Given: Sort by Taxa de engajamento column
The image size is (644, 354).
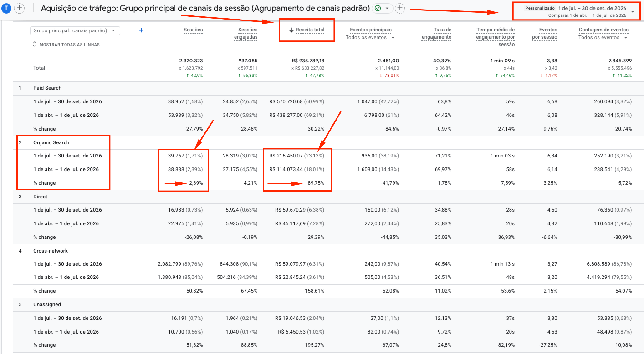Looking at the screenshot, I should 436,34.
